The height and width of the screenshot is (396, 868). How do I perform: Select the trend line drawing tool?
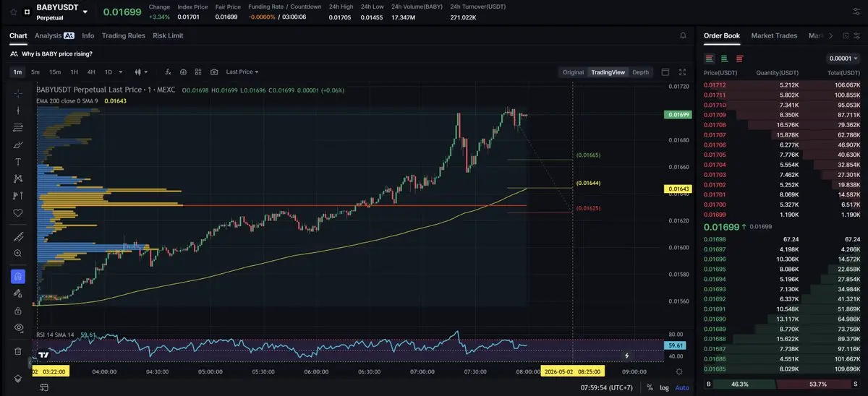click(x=18, y=111)
